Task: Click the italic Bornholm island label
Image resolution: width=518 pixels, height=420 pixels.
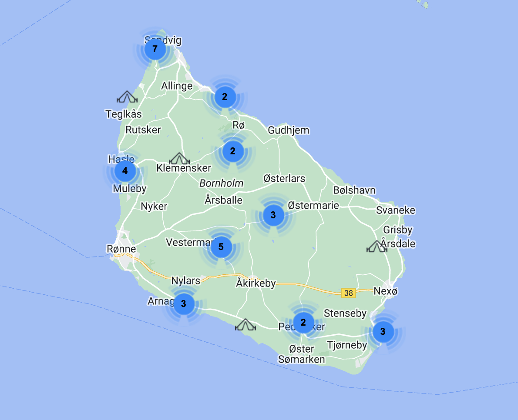Action: tap(221, 183)
